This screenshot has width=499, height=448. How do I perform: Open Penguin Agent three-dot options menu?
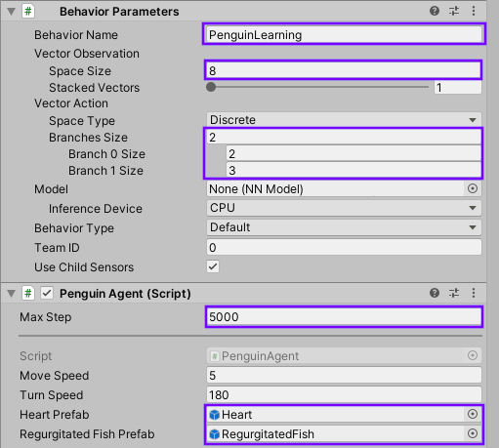coord(474,293)
